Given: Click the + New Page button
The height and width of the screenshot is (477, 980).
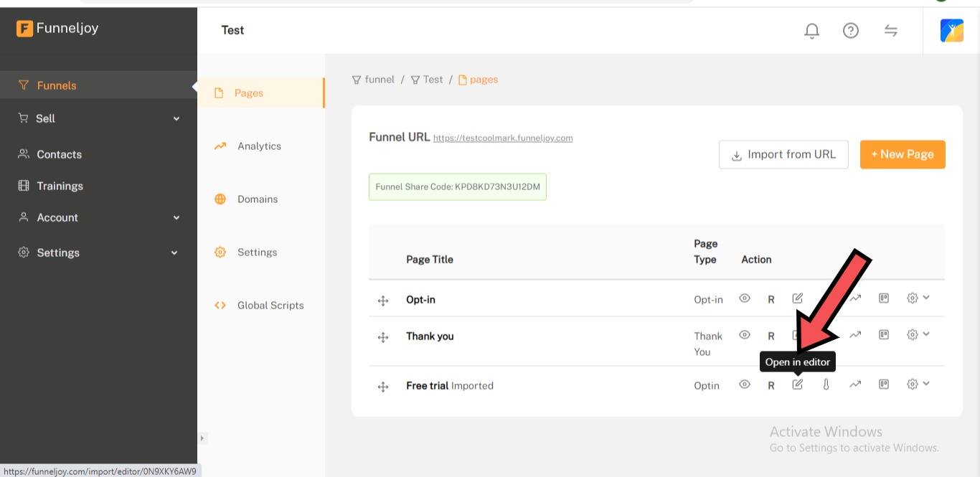Looking at the screenshot, I should [902, 154].
